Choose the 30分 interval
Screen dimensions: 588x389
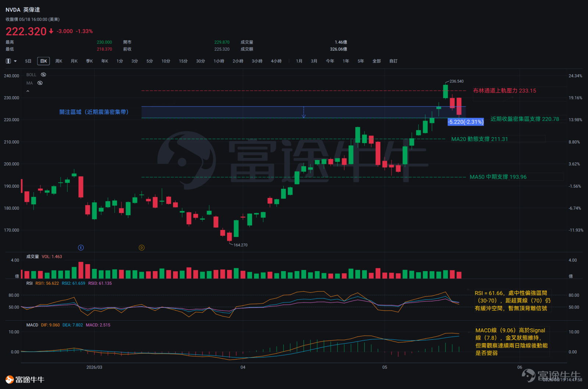(x=201, y=61)
